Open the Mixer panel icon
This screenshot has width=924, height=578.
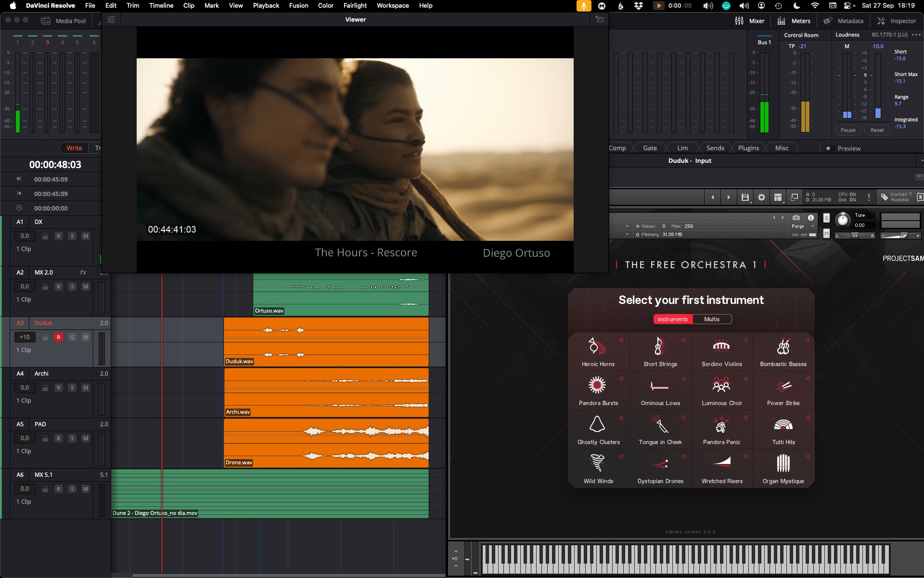739,21
